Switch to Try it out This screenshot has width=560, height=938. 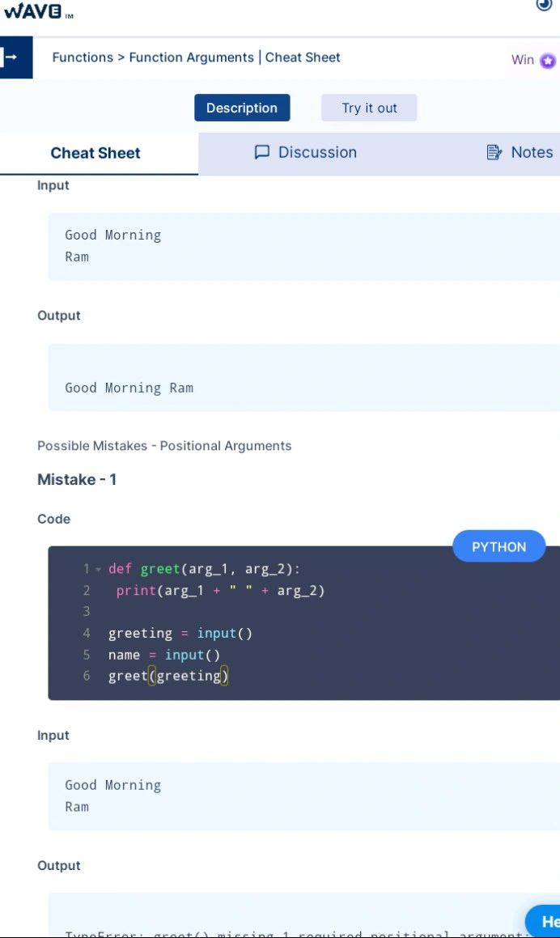click(369, 108)
